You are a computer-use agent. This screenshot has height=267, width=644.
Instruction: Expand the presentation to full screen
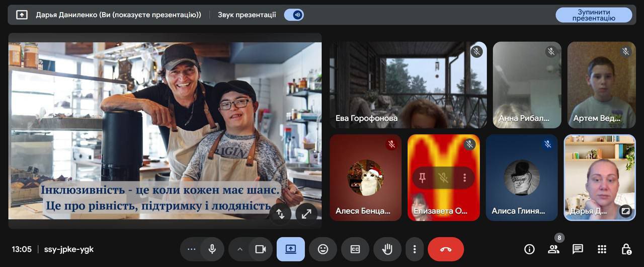[x=306, y=214]
